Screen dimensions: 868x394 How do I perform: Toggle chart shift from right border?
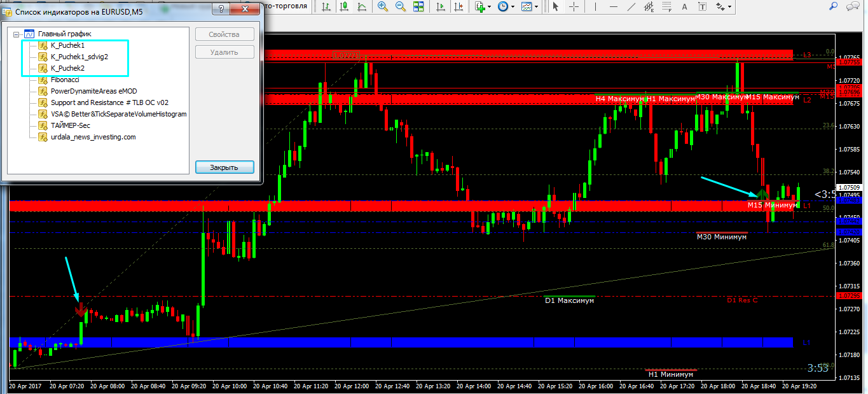tap(458, 6)
